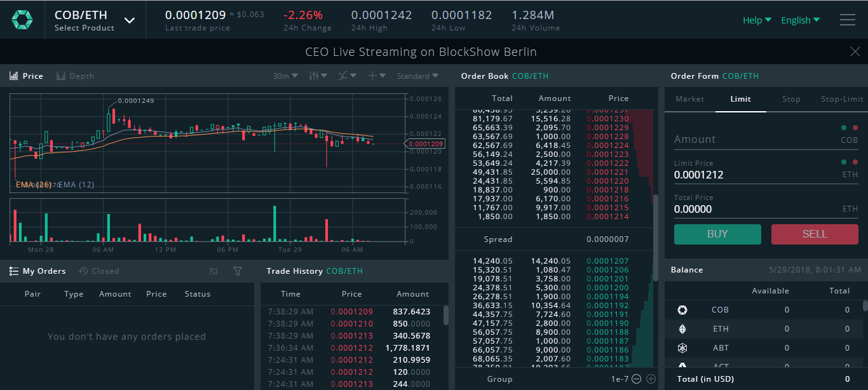Open the English language dropdown
Image resolution: width=868 pixels, height=390 pixels.
click(800, 20)
